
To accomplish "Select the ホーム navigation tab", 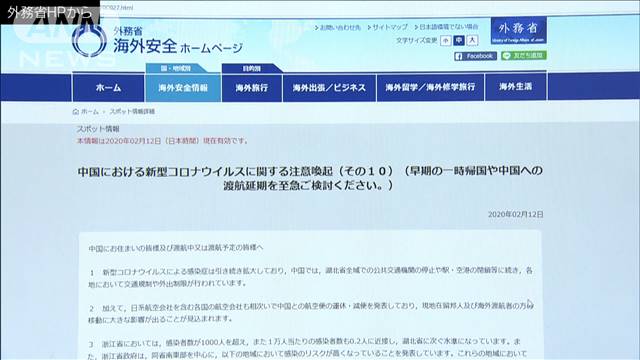I will [108, 87].
